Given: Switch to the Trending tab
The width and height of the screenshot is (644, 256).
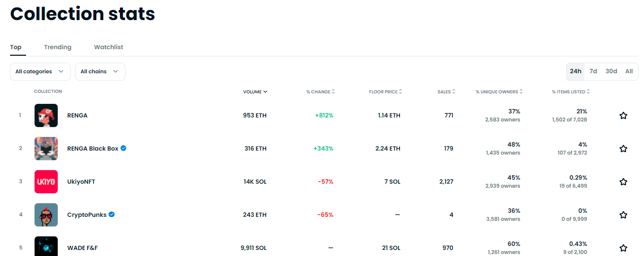Looking at the screenshot, I should (58, 47).
